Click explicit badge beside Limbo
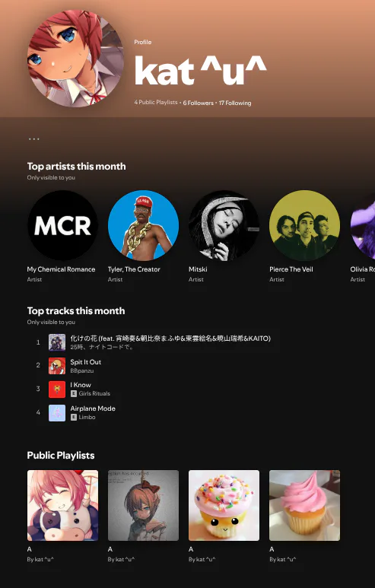 [x=74, y=418]
